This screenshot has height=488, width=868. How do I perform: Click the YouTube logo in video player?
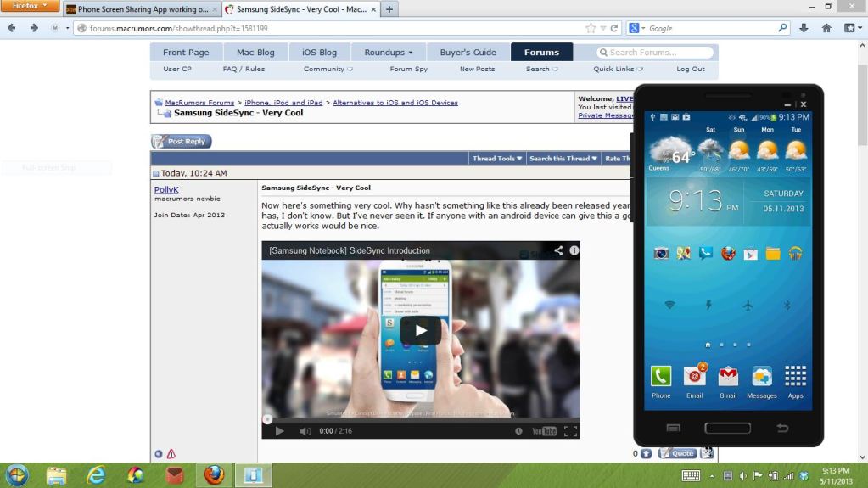(x=544, y=431)
